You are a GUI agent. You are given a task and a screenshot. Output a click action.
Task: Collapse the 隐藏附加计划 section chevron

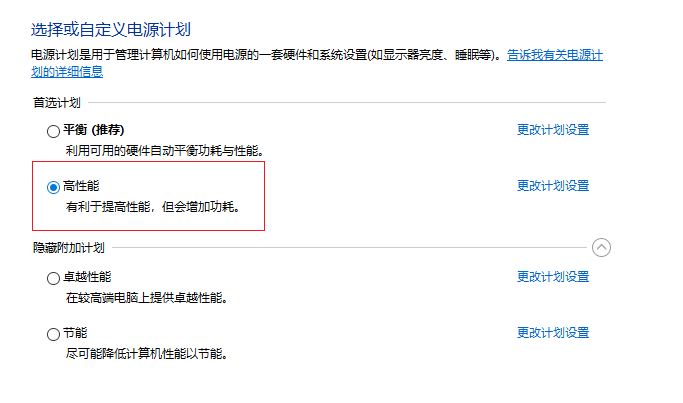click(601, 247)
